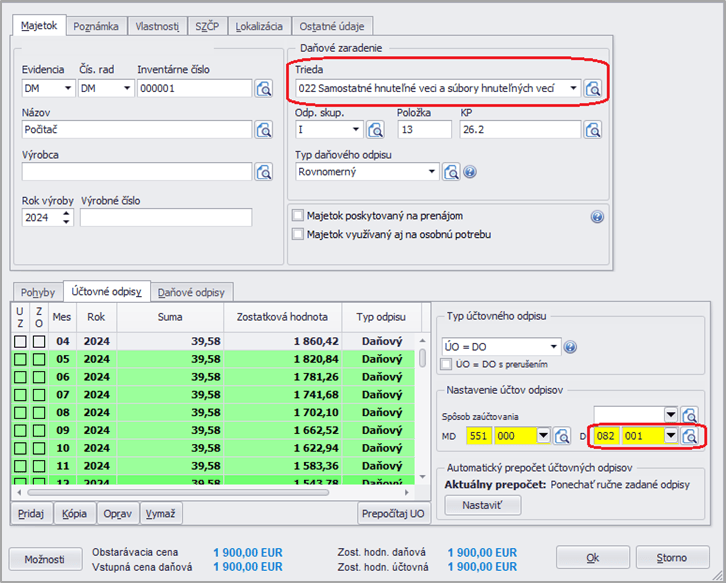Open the KP code lookup icon
This screenshot has width=726, height=583.
(x=593, y=130)
